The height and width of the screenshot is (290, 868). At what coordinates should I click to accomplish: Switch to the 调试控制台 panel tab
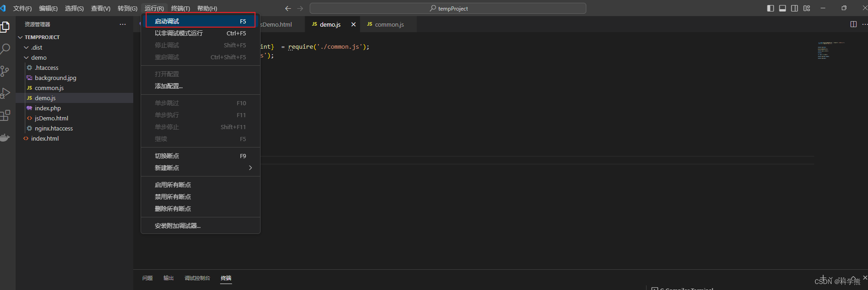pos(197,278)
